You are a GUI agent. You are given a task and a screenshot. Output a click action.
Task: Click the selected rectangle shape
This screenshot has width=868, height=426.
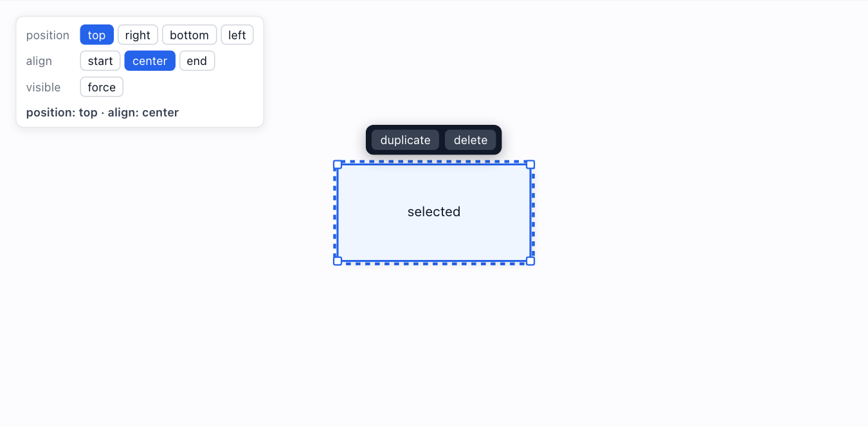pyautogui.click(x=434, y=212)
